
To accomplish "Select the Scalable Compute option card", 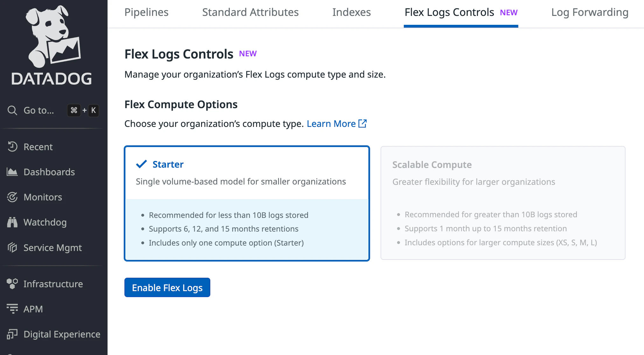I will point(503,203).
